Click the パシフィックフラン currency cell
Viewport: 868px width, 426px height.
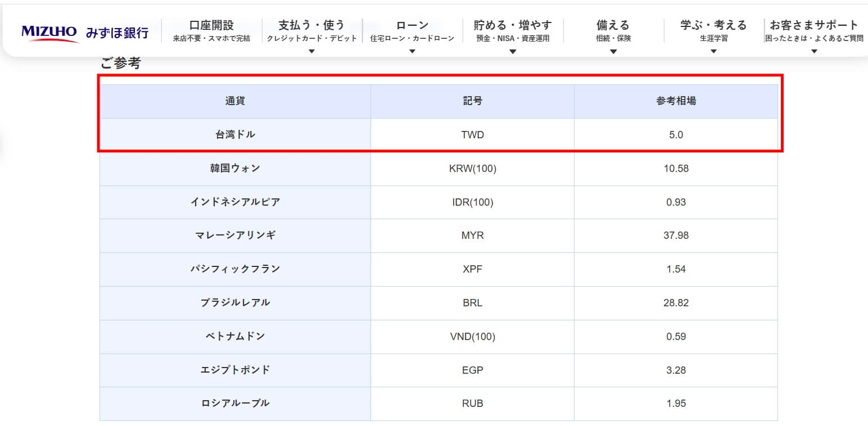pyautogui.click(x=235, y=269)
